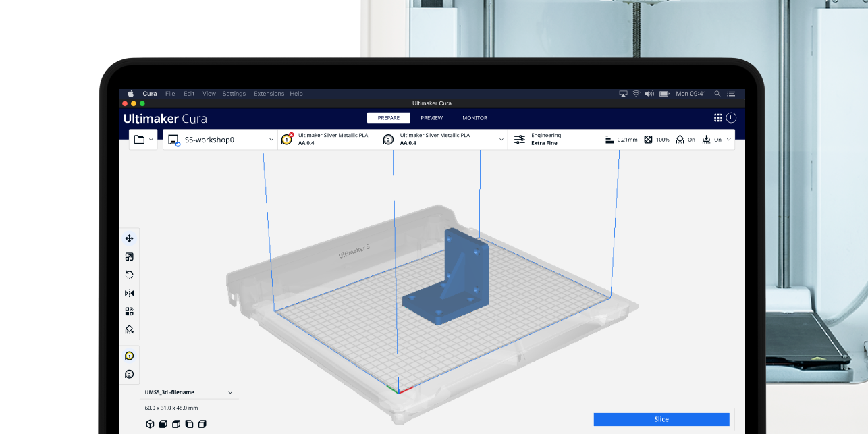Viewport: 868px width, 434px height.
Task: Expand the print settings panel chevron
Action: [x=728, y=140]
